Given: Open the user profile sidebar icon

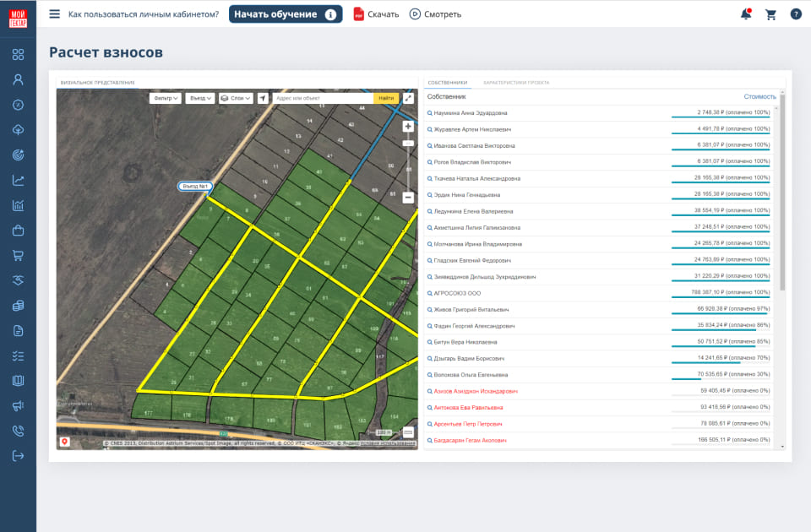Looking at the screenshot, I should pyautogui.click(x=18, y=79).
